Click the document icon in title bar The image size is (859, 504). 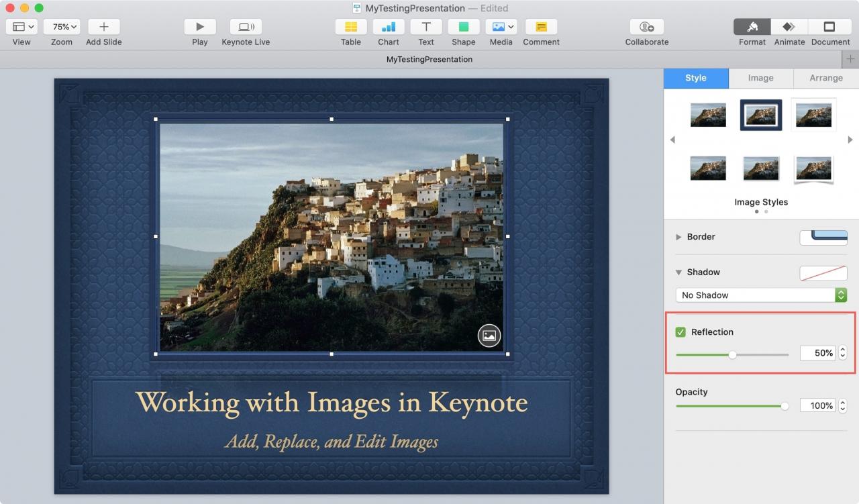(357, 8)
